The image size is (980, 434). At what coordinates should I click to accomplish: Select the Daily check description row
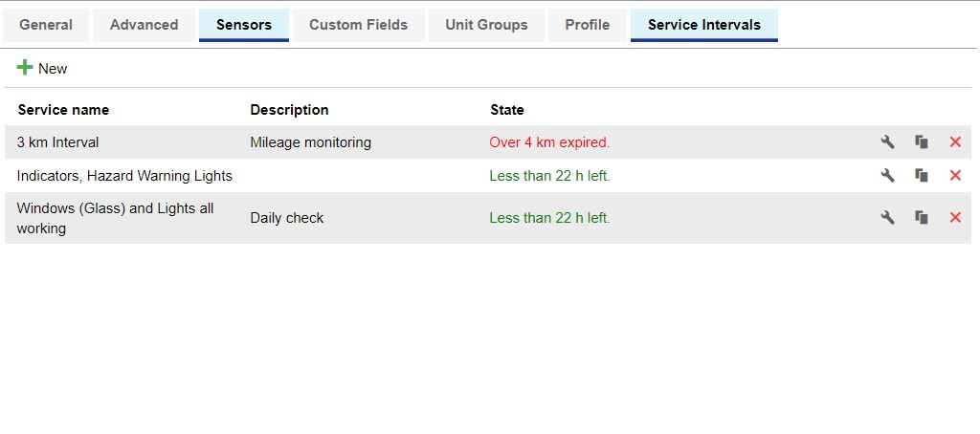287,218
